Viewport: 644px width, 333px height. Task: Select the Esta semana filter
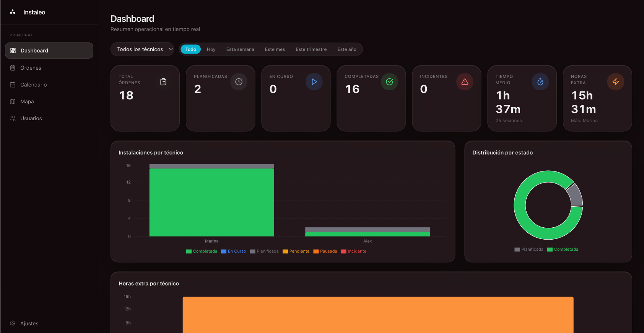click(x=240, y=49)
